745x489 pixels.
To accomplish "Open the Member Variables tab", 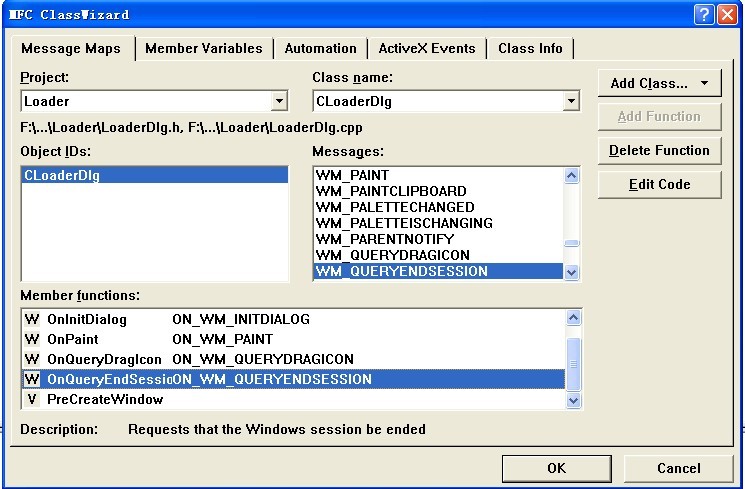I will point(204,48).
